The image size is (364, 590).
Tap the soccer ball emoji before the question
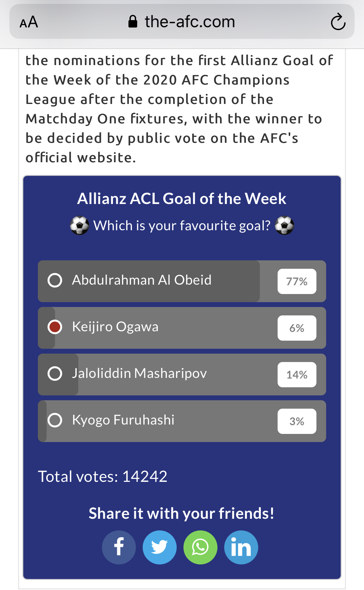80,225
